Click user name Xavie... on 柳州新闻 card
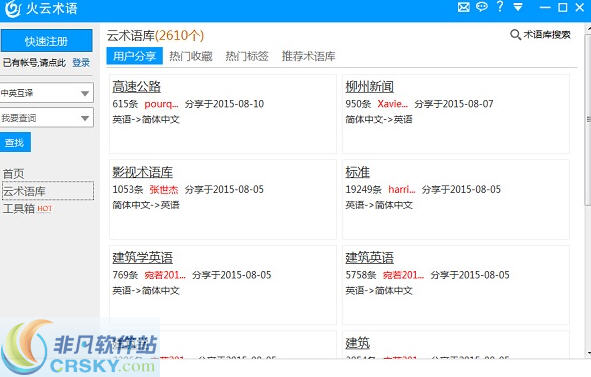The image size is (591, 377). [393, 104]
